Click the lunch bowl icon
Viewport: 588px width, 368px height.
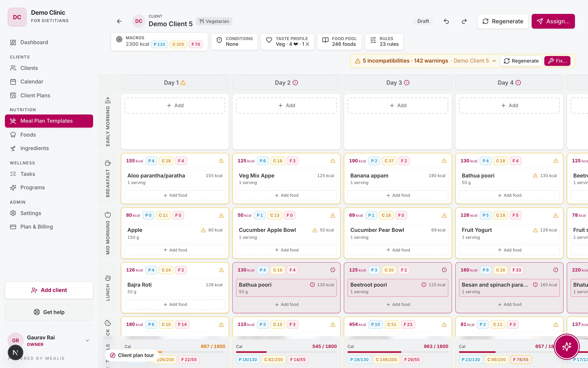[x=108, y=278]
